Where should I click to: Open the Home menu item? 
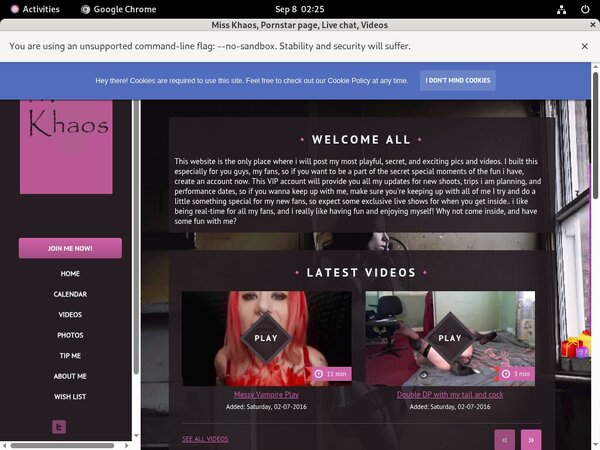tap(70, 274)
